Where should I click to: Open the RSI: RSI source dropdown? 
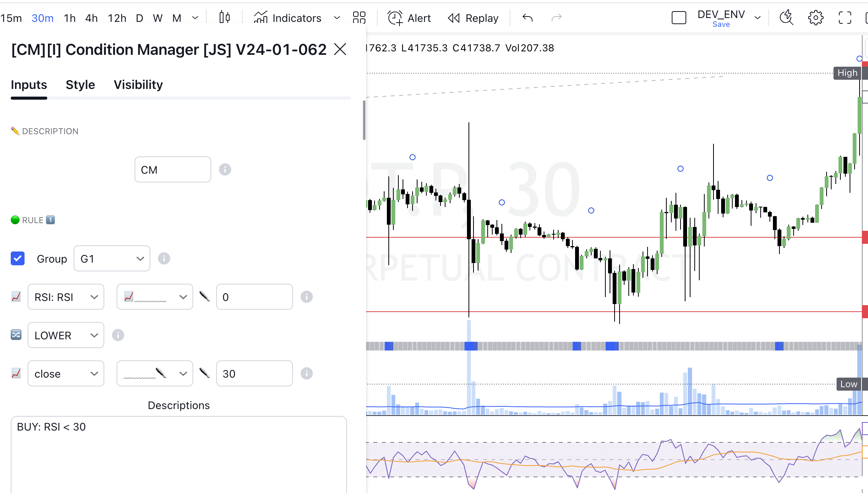pyautogui.click(x=66, y=297)
